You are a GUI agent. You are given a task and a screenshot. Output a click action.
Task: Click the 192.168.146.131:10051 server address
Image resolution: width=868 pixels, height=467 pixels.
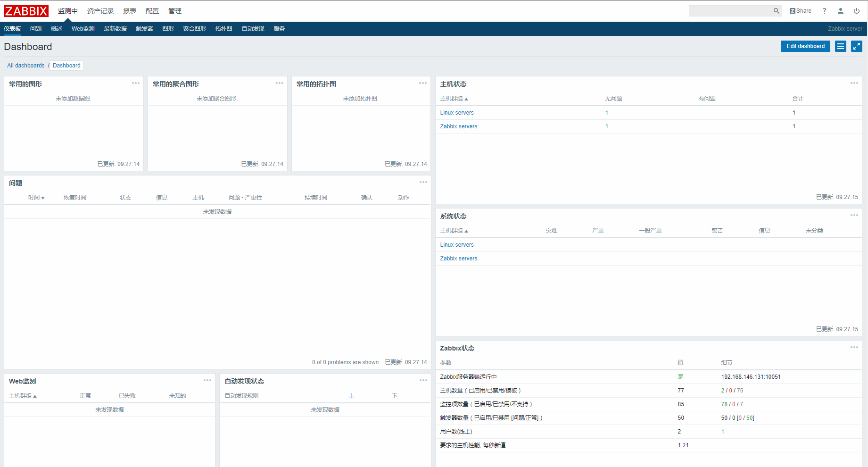click(x=751, y=377)
